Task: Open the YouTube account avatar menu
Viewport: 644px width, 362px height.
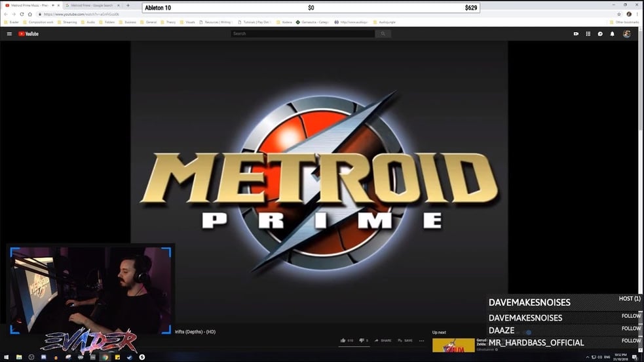Action: (x=627, y=33)
